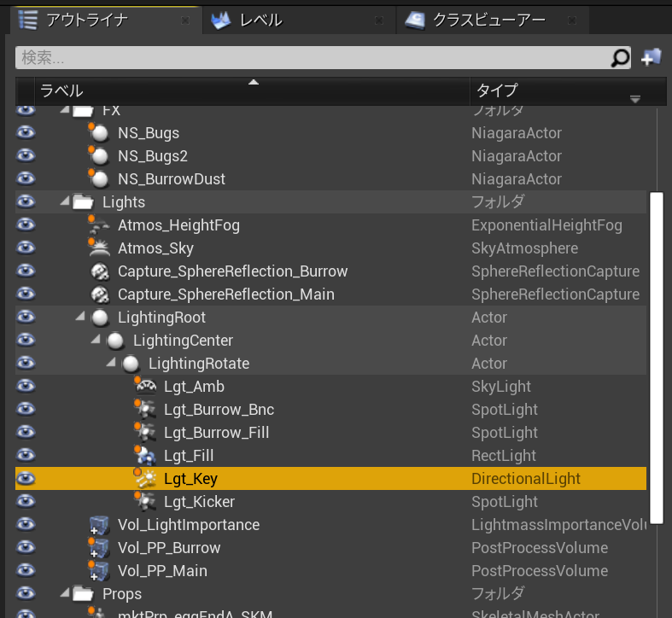The width and height of the screenshot is (672, 618).
Task: Click the DirectionalLight type text
Action: click(x=526, y=479)
